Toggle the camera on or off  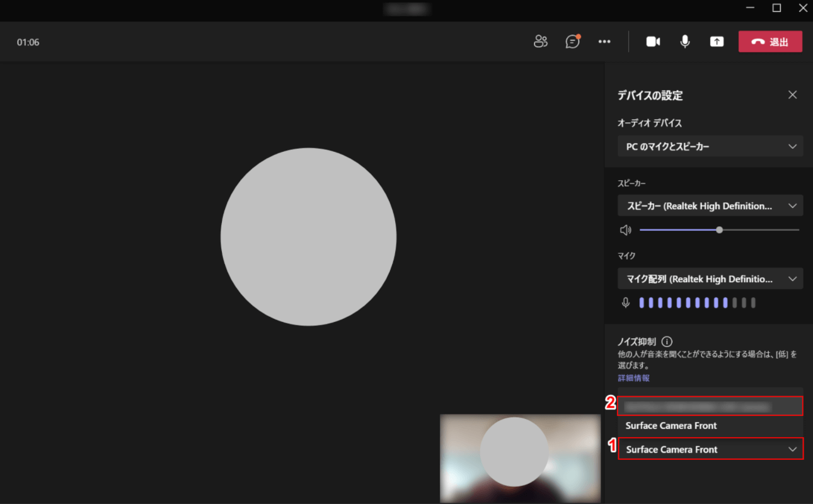[x=653, y=42]
